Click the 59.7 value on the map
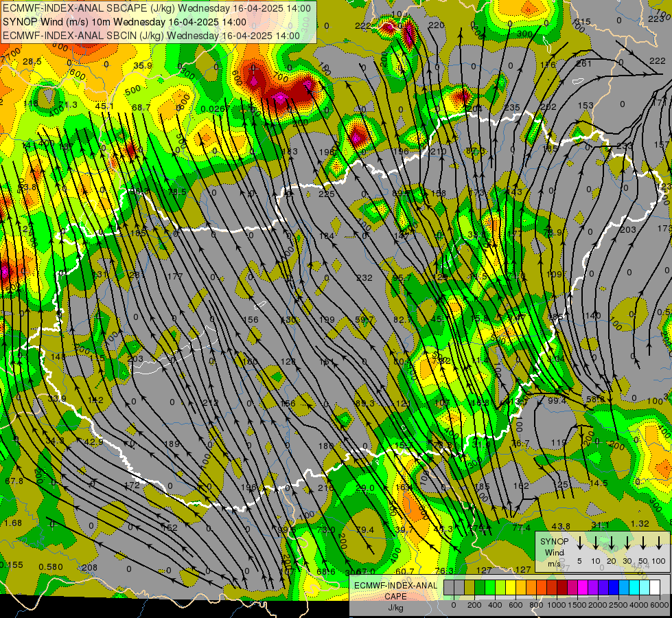 click(x=364, y=320)
